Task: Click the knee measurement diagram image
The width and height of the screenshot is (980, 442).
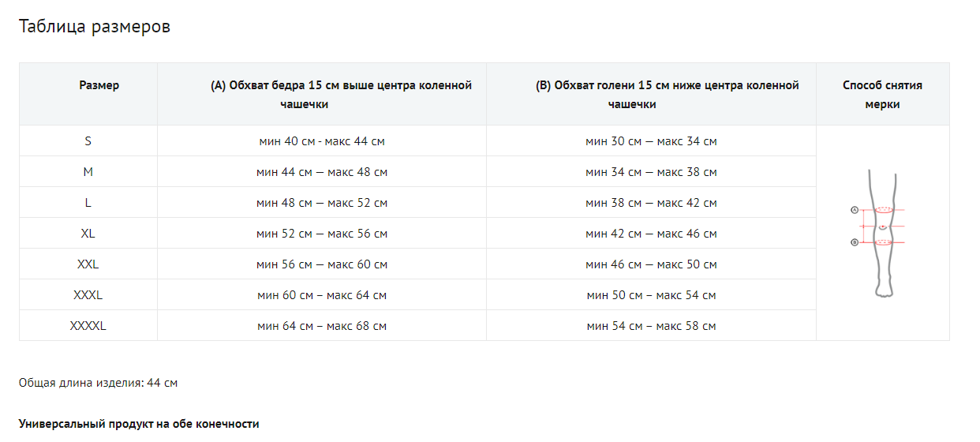Action: (x=882, y=233)
